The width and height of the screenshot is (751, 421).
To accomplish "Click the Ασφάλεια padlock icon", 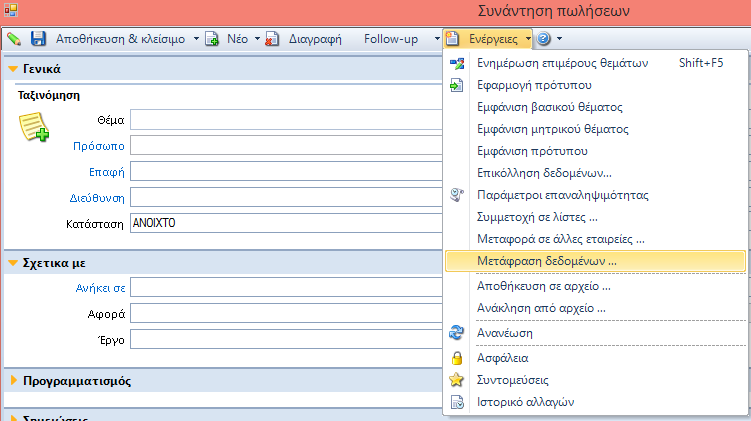I will [x=457, y=358].
